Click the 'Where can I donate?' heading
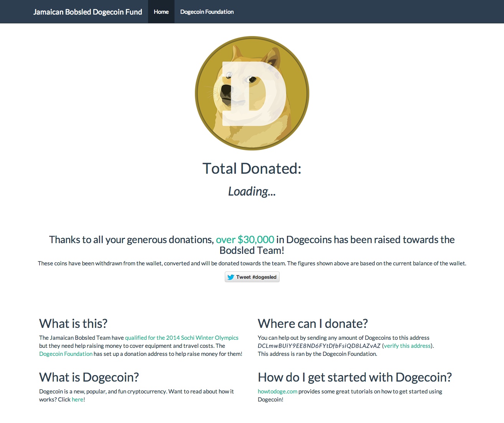 click(313, 324)
